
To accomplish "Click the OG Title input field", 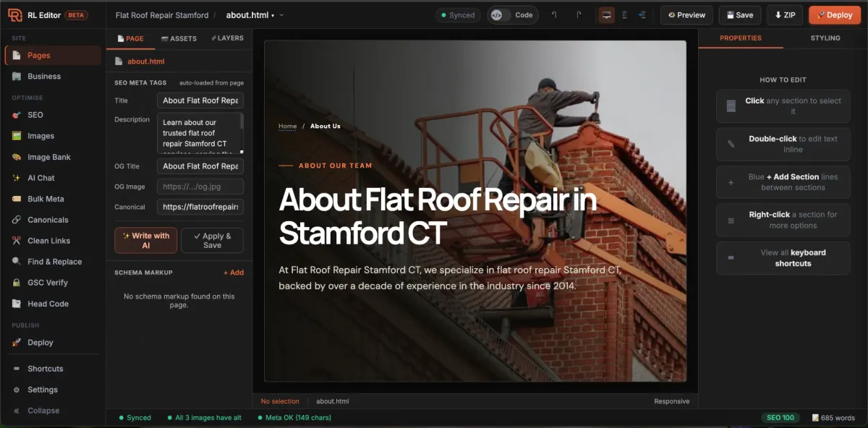I will point(200,166).
